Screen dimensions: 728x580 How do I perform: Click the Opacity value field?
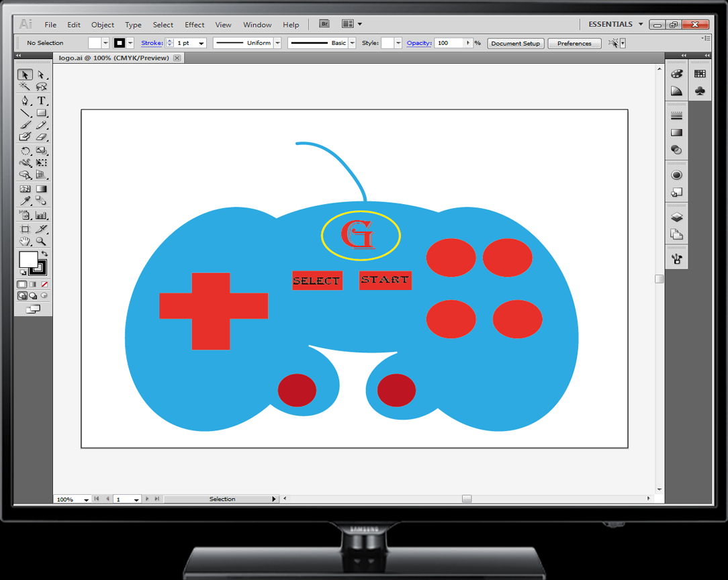(449, 43)
